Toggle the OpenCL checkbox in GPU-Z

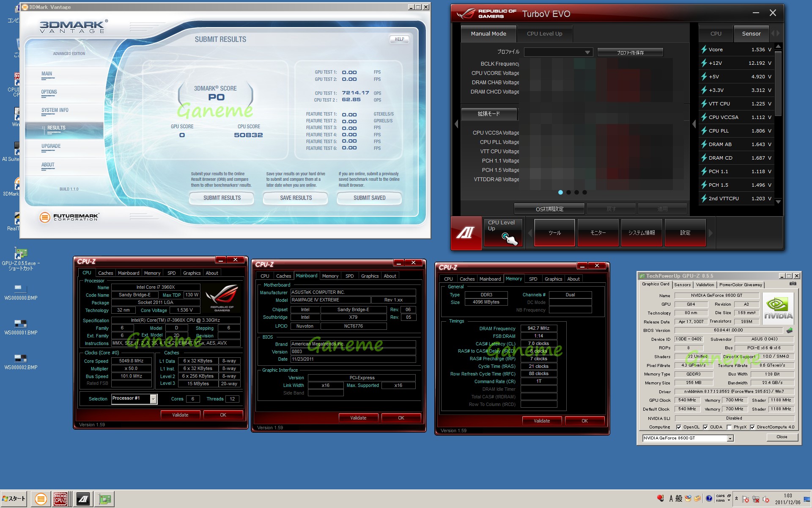click(x=679, y=427)
